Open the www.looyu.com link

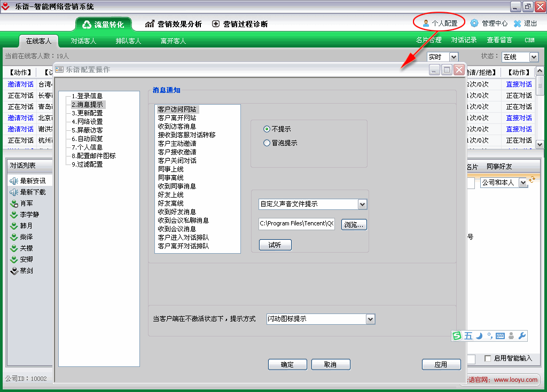click(515, 379)
